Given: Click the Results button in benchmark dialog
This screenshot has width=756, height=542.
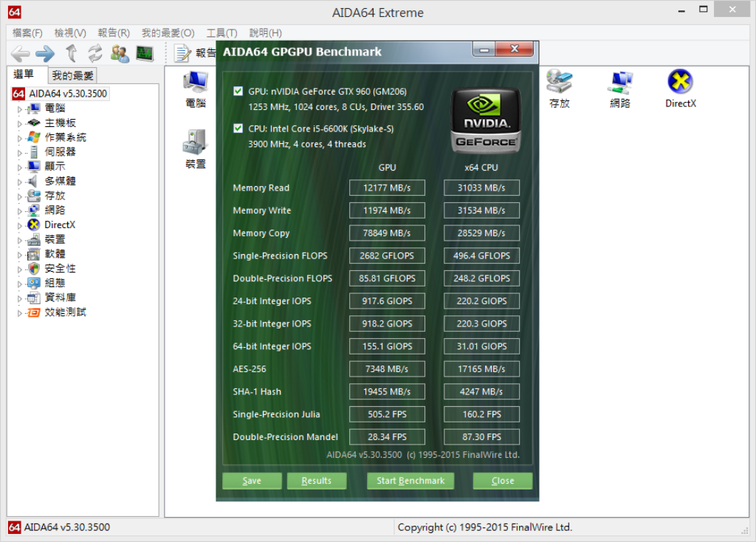Looking at the screenshot, I should coord(316,481).
